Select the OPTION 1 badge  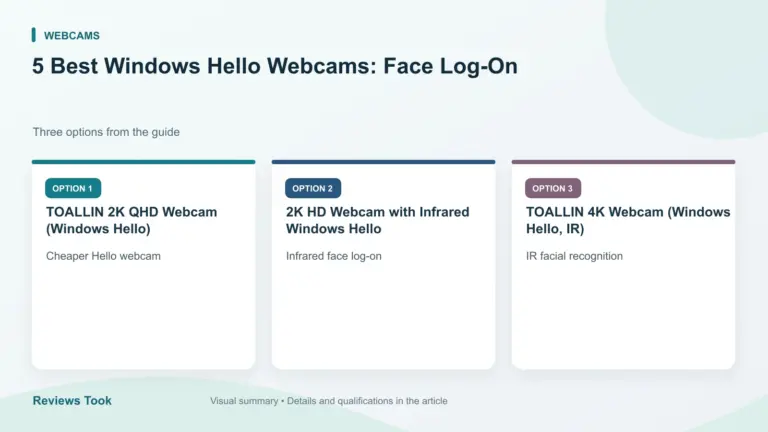click(x=73, y=188)
